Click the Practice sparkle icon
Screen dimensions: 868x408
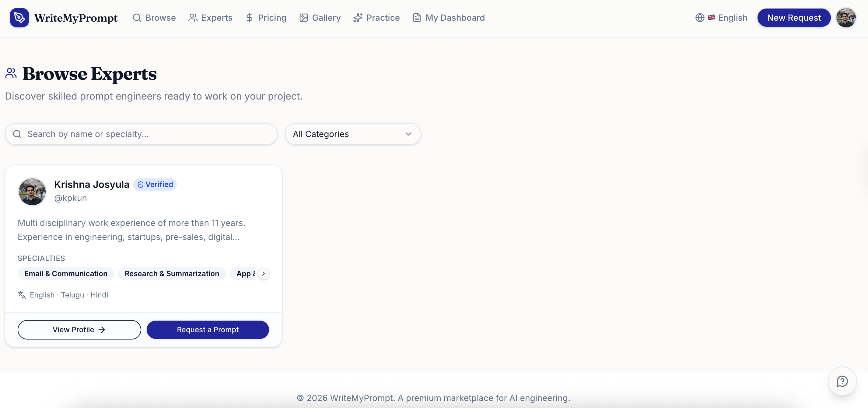(358, 18)
